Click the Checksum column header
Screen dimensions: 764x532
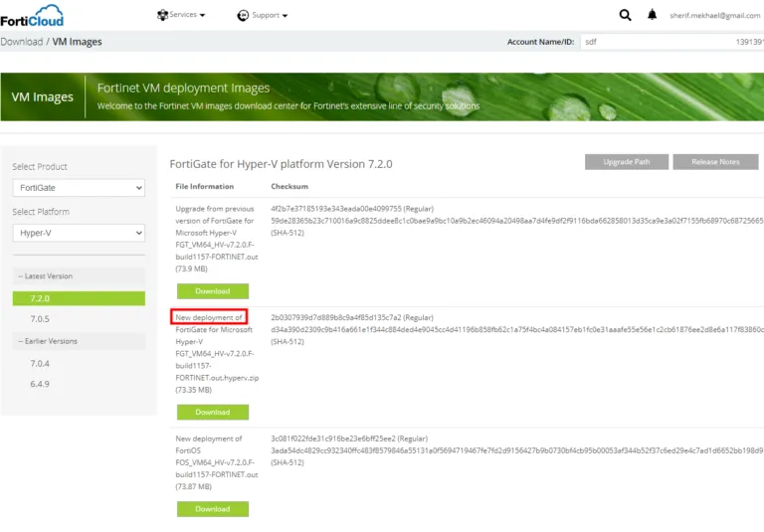[289, 187]
